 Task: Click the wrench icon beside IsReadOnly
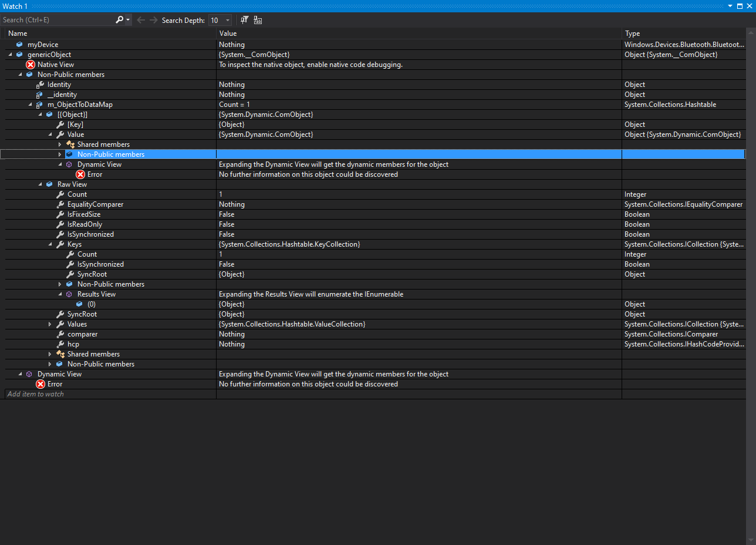(60, 224)
